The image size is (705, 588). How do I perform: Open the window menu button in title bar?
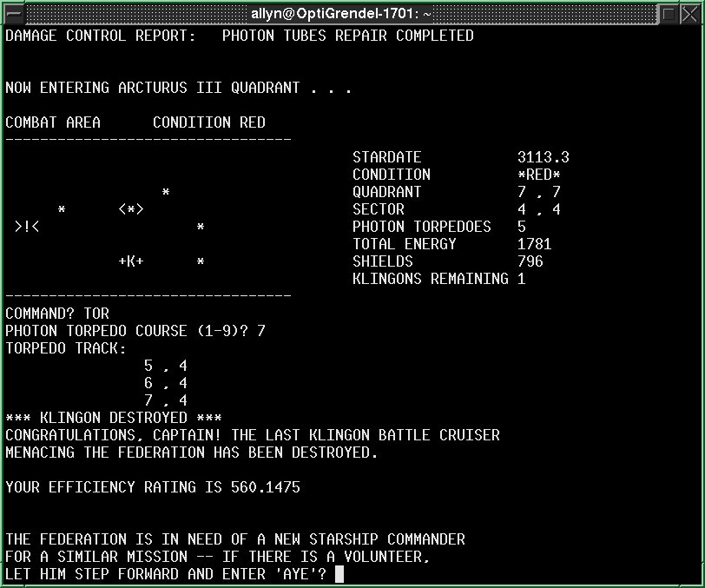click(12, 13)
